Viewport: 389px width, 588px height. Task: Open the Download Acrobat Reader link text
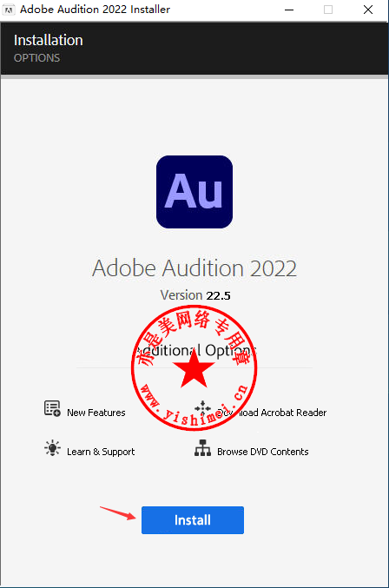(272, 413)
